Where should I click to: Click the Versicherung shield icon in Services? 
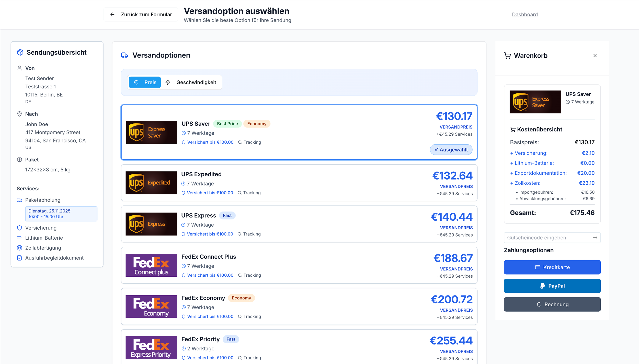(x=19, y=228)
